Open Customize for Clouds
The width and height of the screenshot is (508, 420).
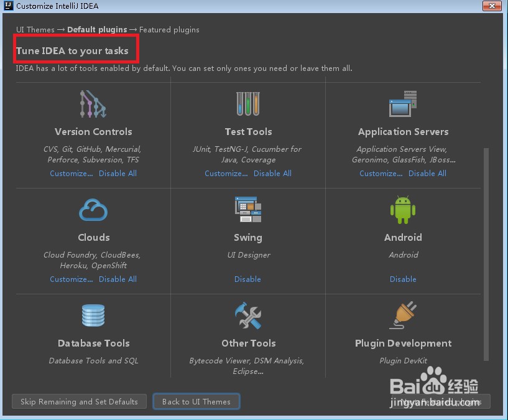72,279
